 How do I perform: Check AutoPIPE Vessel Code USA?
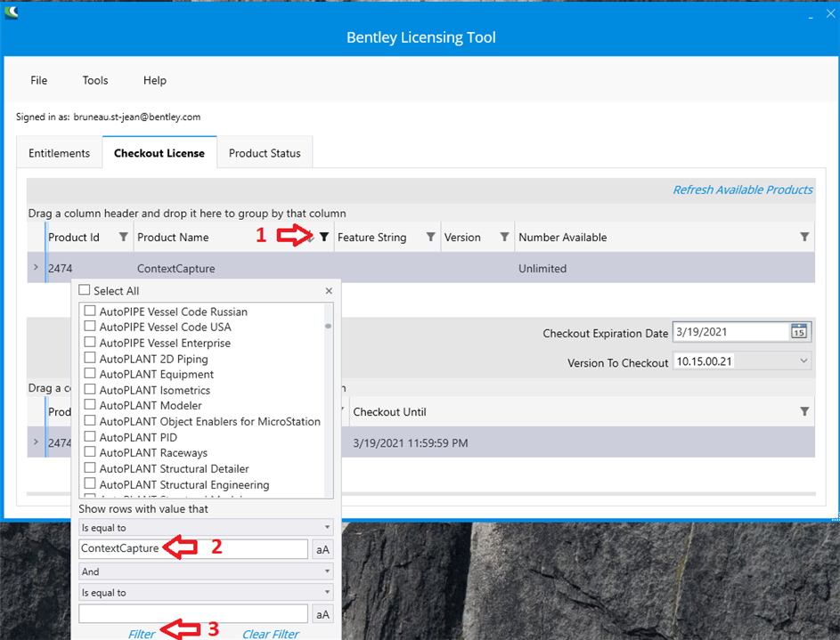click(x=90, y=326)
